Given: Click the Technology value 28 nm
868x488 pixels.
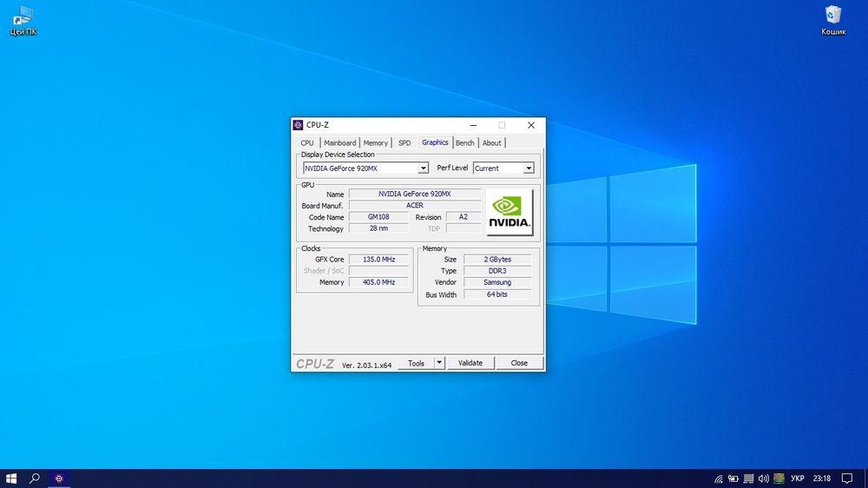Looking at the screenshot, I should click(x=378, y=228).
